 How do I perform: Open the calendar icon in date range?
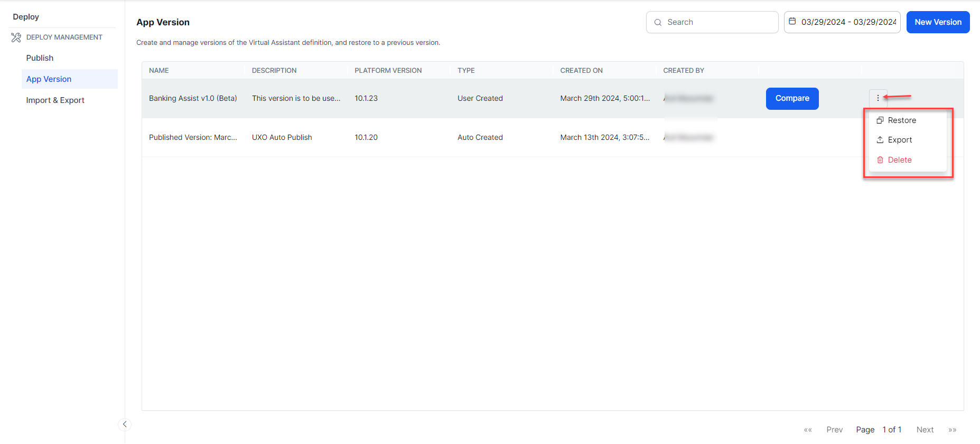[792, 22]
